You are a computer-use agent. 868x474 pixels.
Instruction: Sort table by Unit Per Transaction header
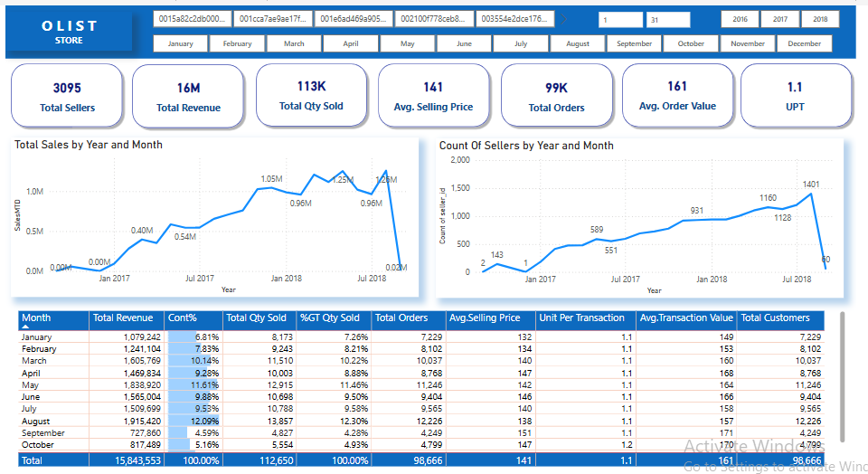click(586, 320)
